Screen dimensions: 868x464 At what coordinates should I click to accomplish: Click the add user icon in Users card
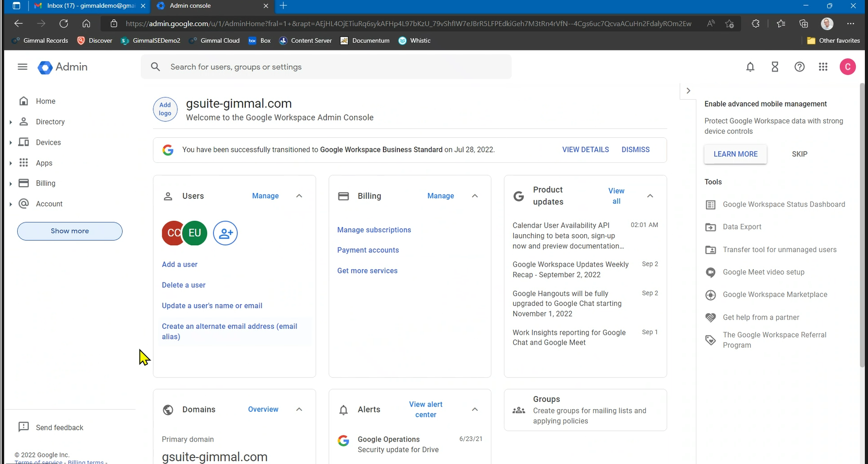coord(225,233)
